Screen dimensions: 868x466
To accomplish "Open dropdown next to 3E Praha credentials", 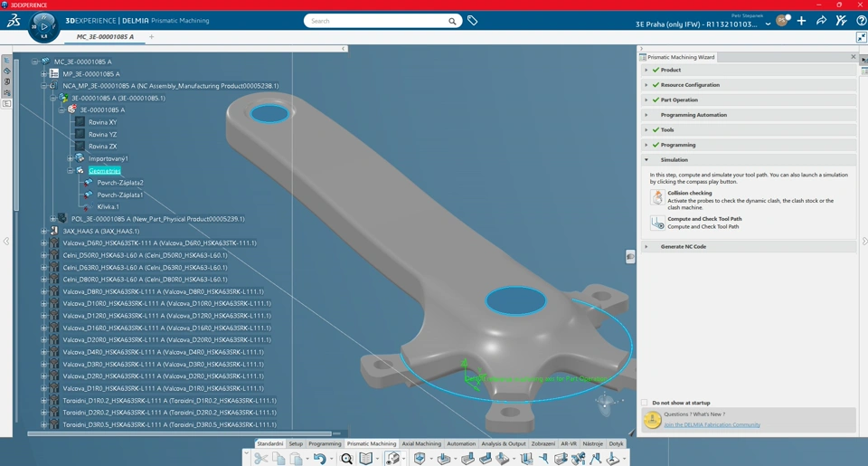I will click(768, 24).
